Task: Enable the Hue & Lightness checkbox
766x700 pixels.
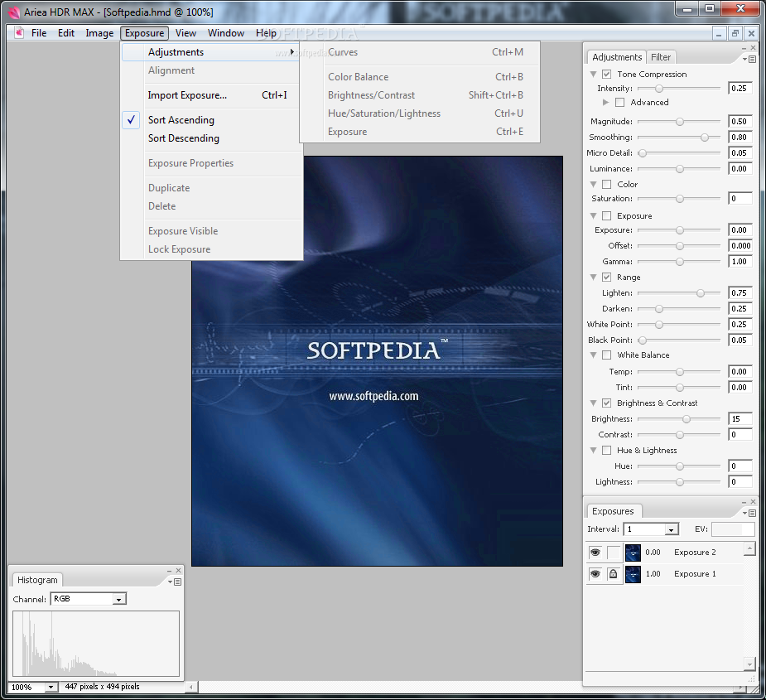Action: click(x=606, y=450)
